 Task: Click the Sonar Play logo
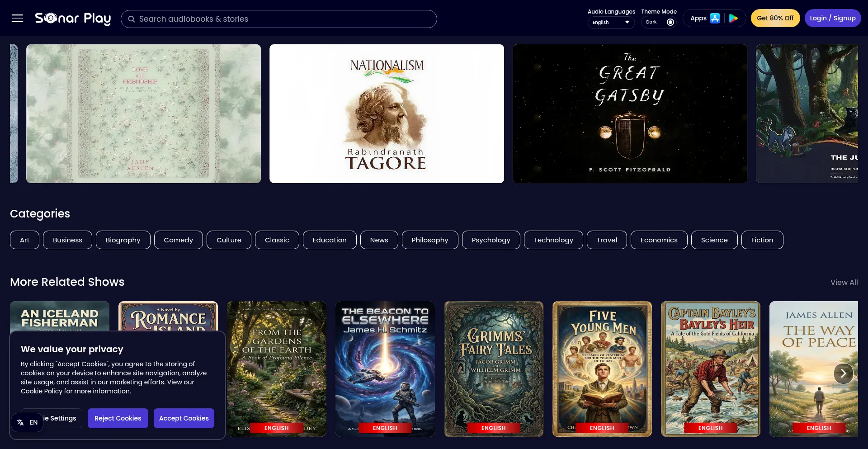73,19
